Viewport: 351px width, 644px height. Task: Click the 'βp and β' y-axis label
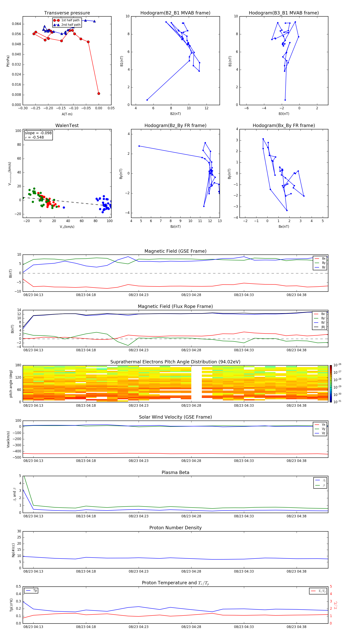14,494
